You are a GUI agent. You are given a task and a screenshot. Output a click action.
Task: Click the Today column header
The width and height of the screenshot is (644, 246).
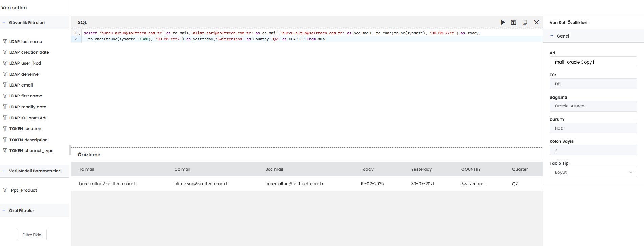(367, 169)
